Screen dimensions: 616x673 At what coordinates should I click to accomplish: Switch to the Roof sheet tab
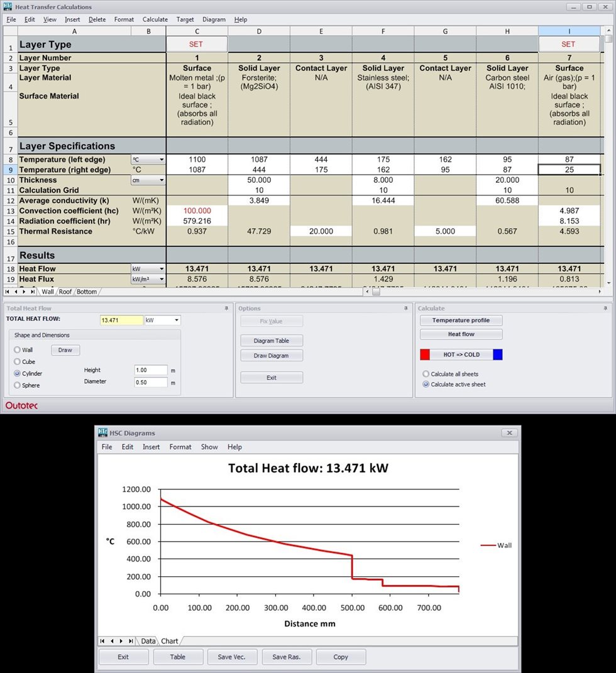tap(65, 292)
